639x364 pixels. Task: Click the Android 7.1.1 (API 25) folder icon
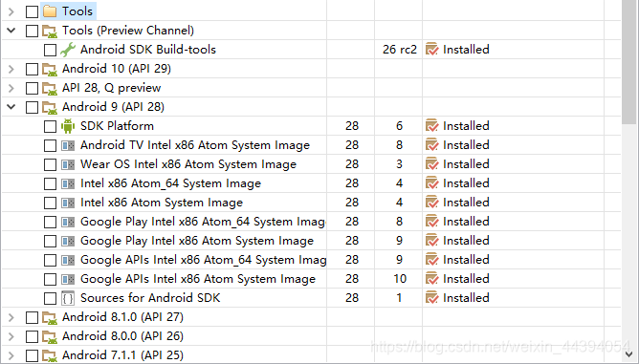(x=50, y=355)
